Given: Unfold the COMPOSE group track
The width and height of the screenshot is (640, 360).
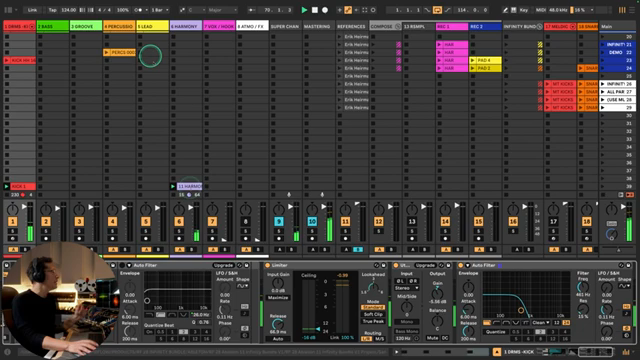Looking at the screenshot, I should pos(398,27).
